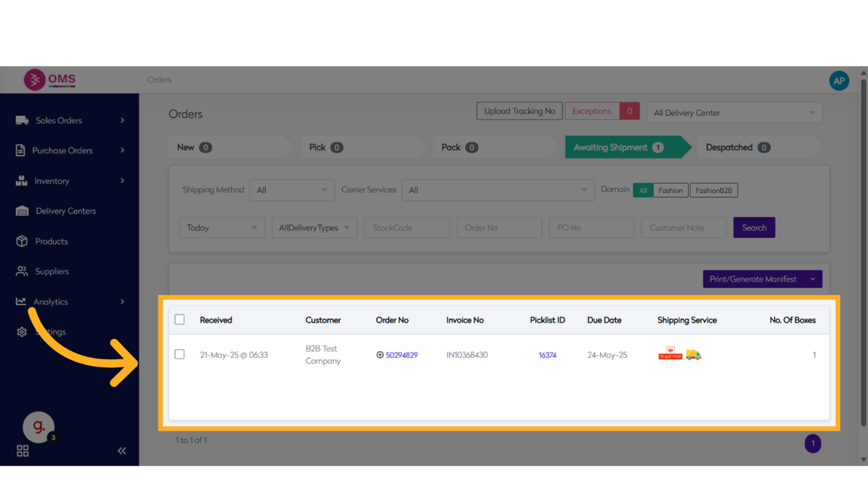868x488 pixels.
Task: Open order number 50294829 link
Action: coord(402,355)
